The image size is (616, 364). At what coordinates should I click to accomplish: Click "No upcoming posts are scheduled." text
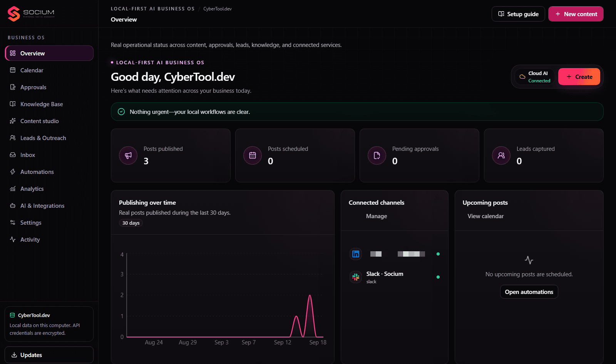[529, 274]
